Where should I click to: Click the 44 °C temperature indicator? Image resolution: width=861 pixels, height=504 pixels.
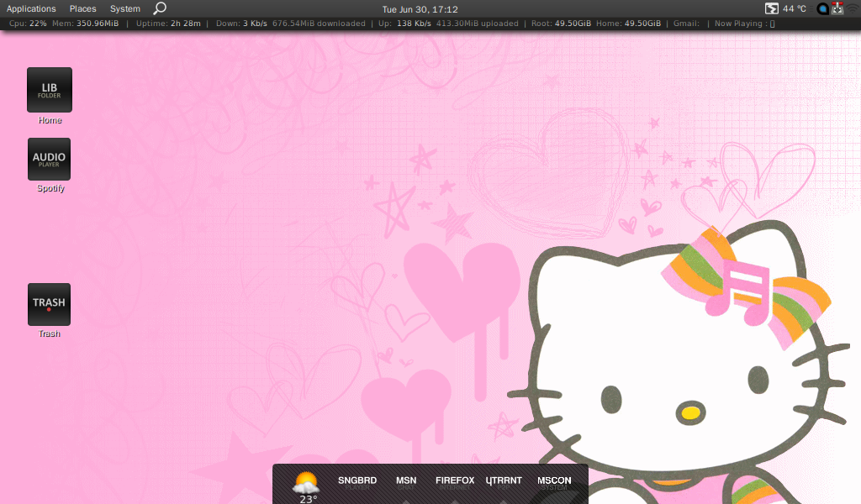tap(795, 8)
